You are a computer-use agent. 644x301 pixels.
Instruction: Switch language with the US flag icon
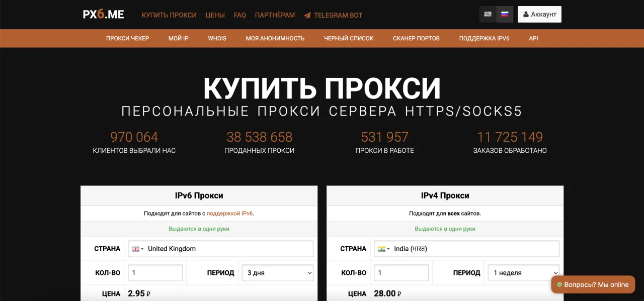[x=488, y=14]
